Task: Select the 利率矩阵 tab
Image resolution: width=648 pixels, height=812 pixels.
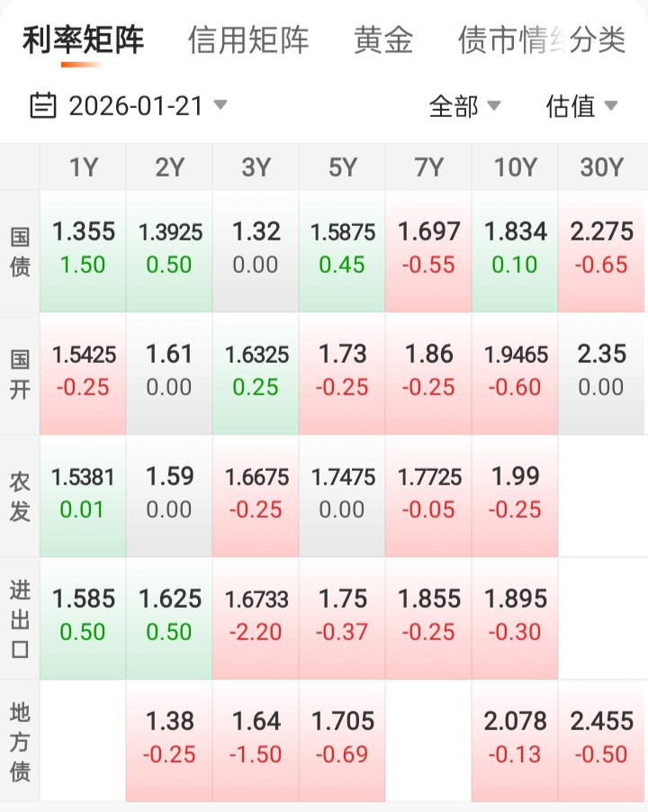Action: (x=83, y=41)
